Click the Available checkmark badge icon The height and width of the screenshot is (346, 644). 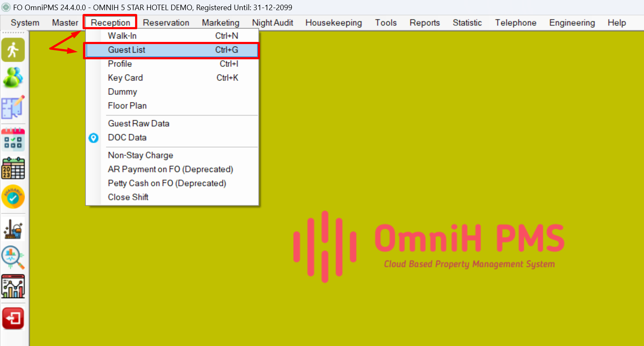pyautogui.click(x=13, y=197)
